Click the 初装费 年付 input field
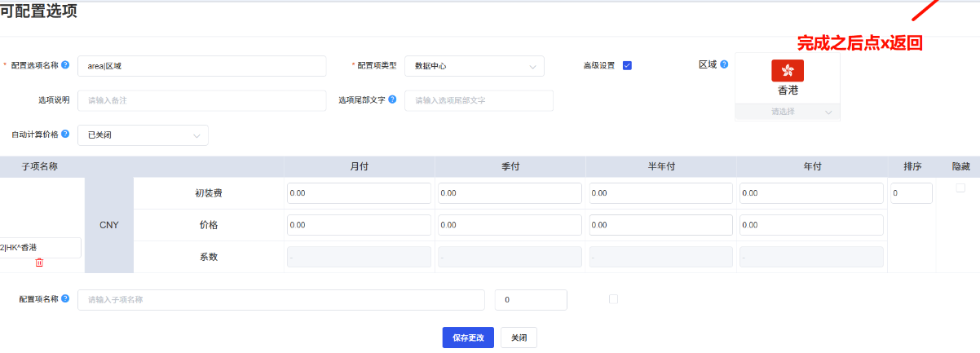Screen dimensions: 980x353 811,193
